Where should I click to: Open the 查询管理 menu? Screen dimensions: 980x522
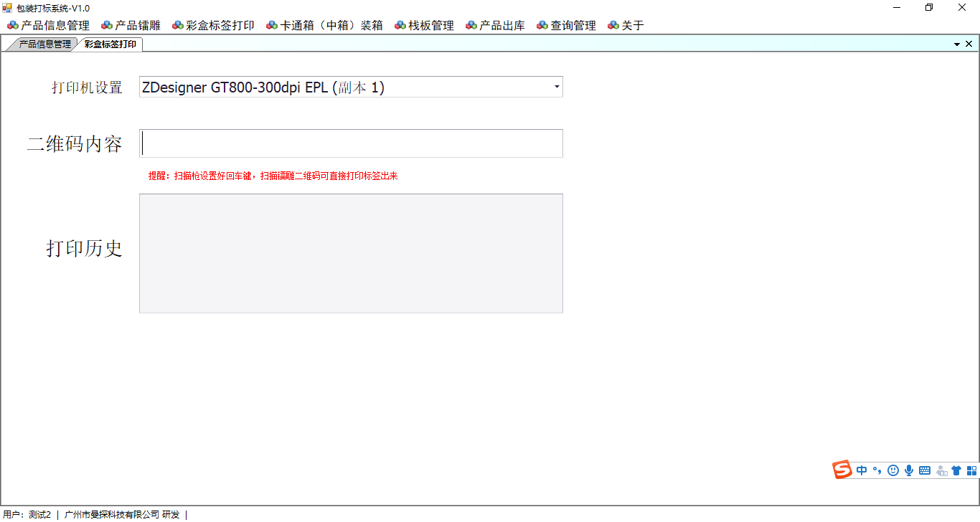[566, 25]
